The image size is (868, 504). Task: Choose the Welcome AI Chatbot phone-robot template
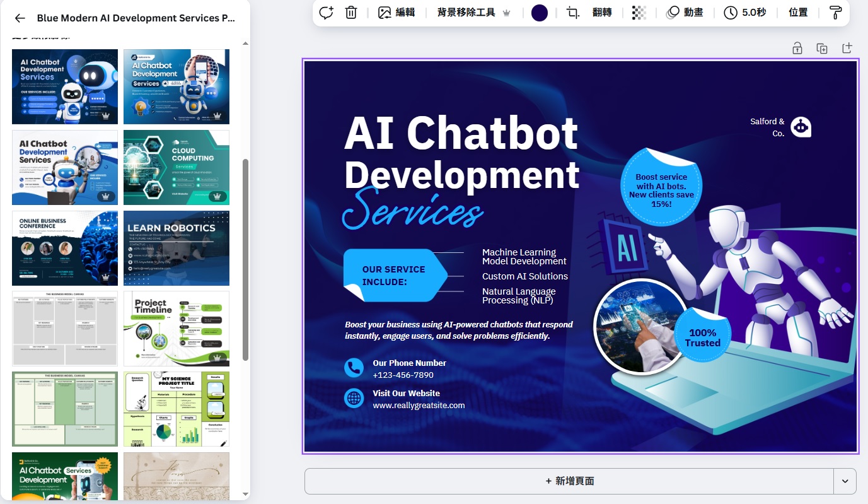176,86
